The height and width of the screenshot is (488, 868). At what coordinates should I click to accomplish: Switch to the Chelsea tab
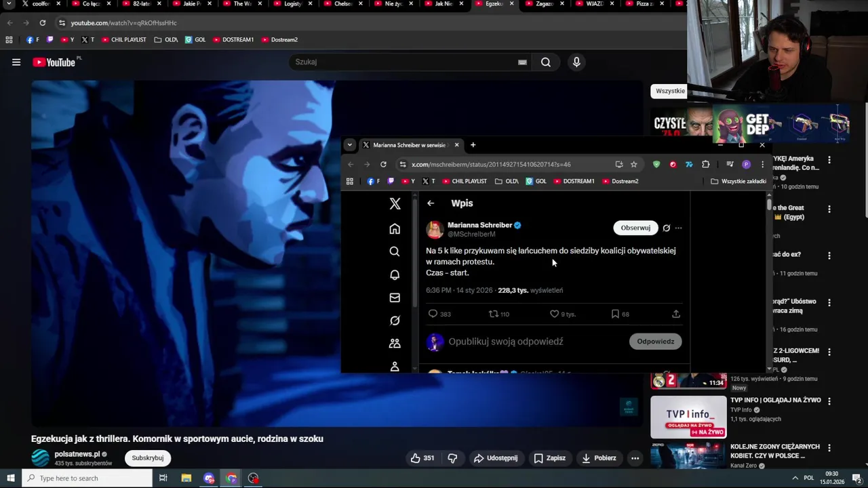tap(342, 4)
